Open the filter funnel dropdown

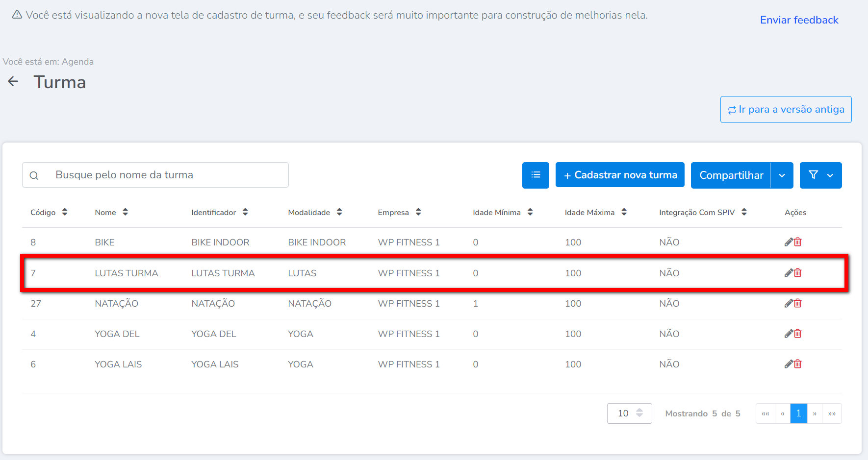click(x=820, y=175)
